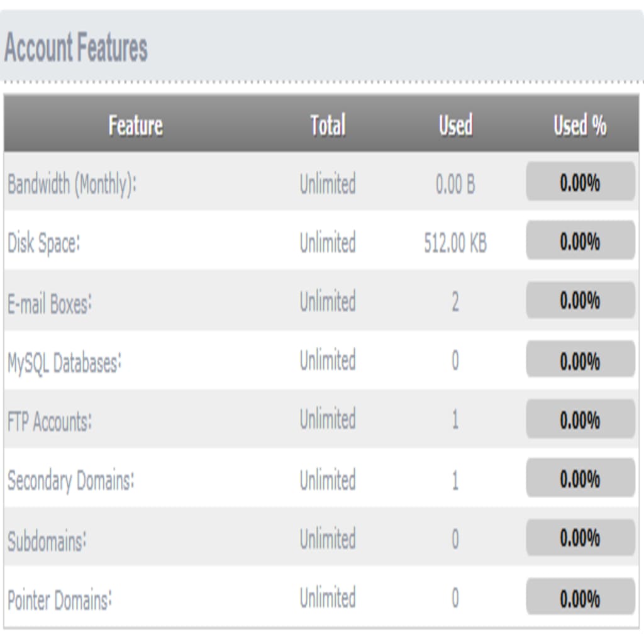The image size is (644, 644).
Task: Click the MySQL Databases 0.00% usage bar
Action: pyautogui.click(x=580, y=359)
